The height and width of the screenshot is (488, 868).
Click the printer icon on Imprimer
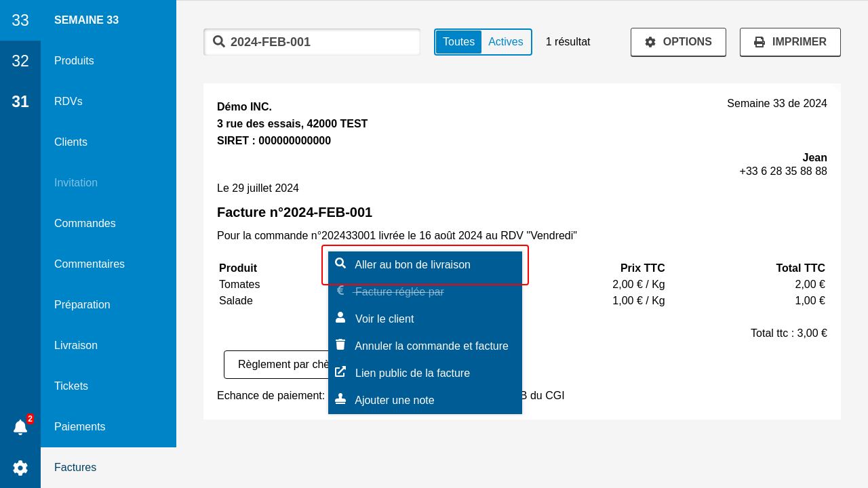click(x=759, y=42)
